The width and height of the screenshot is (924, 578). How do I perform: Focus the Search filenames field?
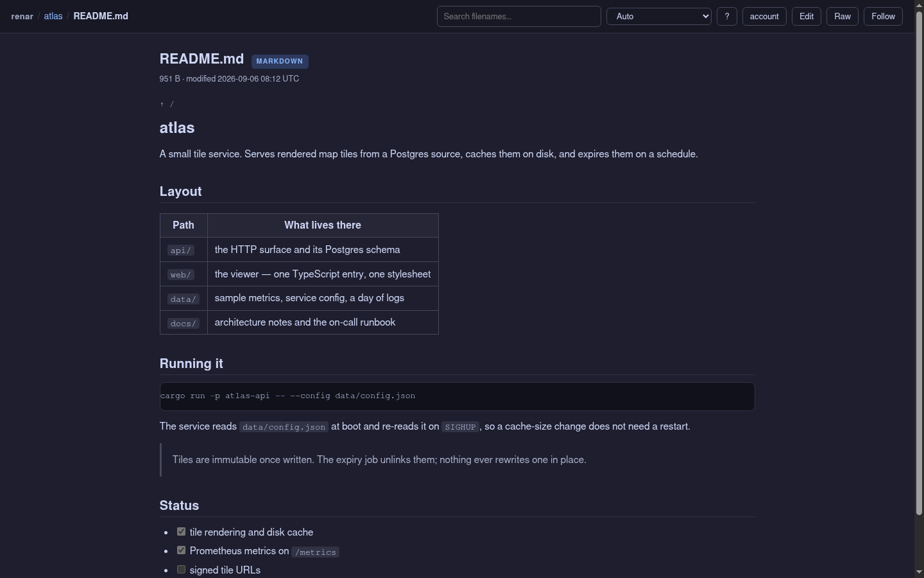(519, 17)
